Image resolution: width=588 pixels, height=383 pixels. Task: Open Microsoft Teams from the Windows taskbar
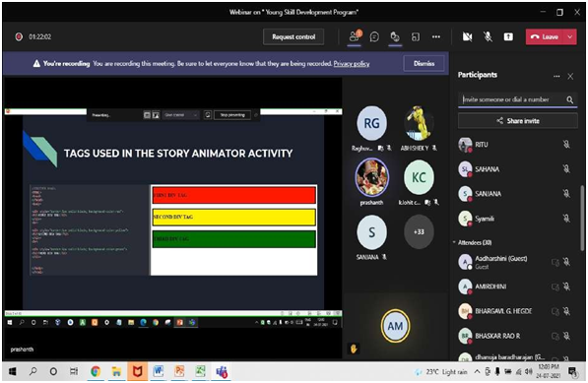tap(222, 371)
